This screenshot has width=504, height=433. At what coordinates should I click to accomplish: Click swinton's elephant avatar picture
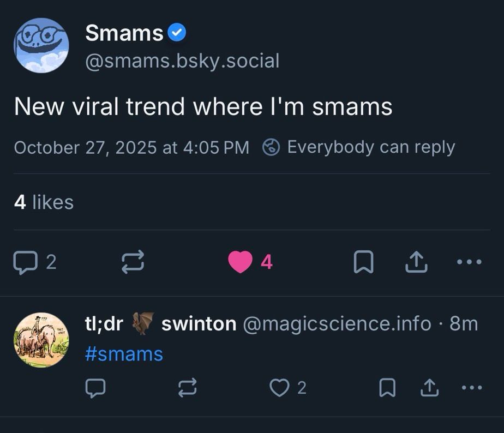[41, 340]
